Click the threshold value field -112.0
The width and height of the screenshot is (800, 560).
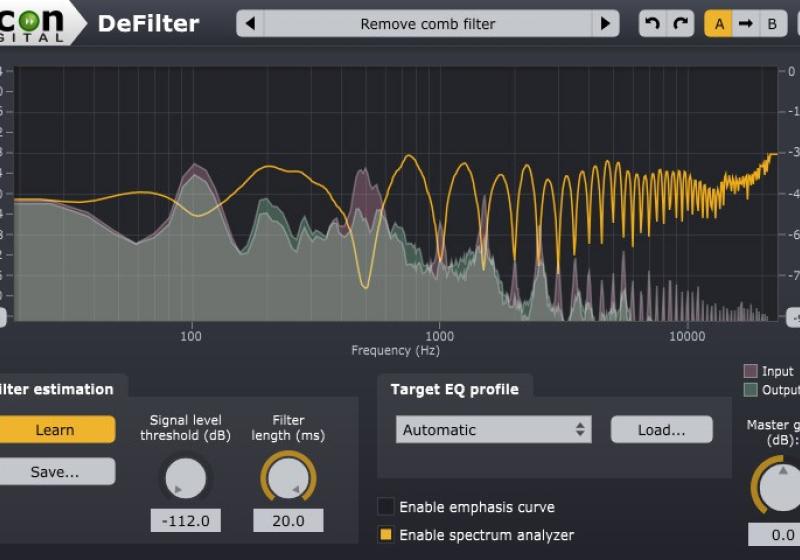(185, 521)
